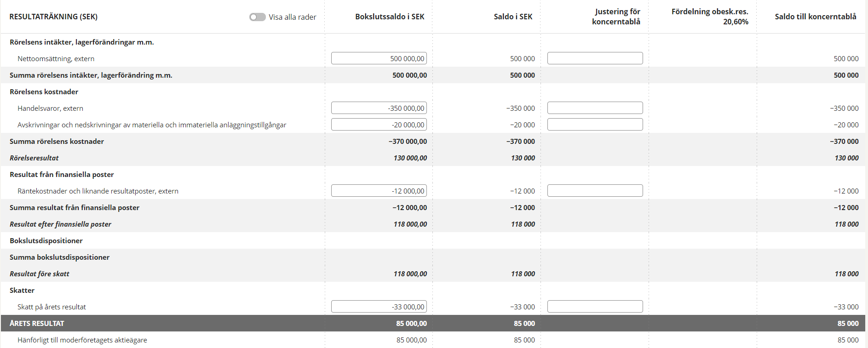Click Justering field for Skatt på årets resultat

(595, 307)
